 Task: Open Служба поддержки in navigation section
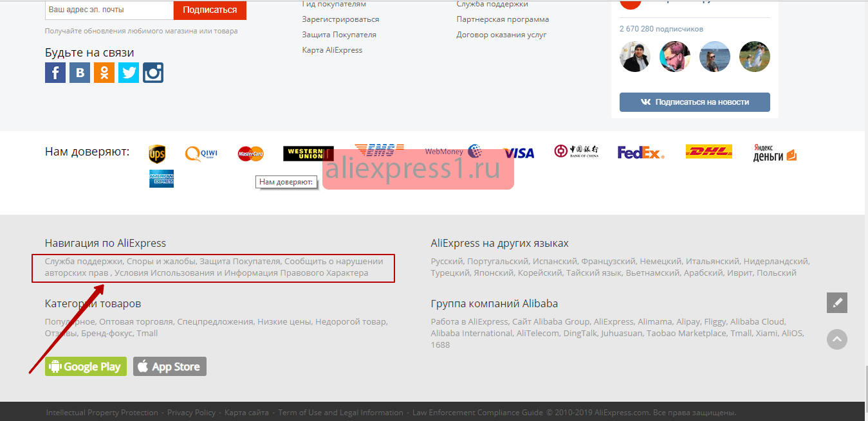pos(84,261)
